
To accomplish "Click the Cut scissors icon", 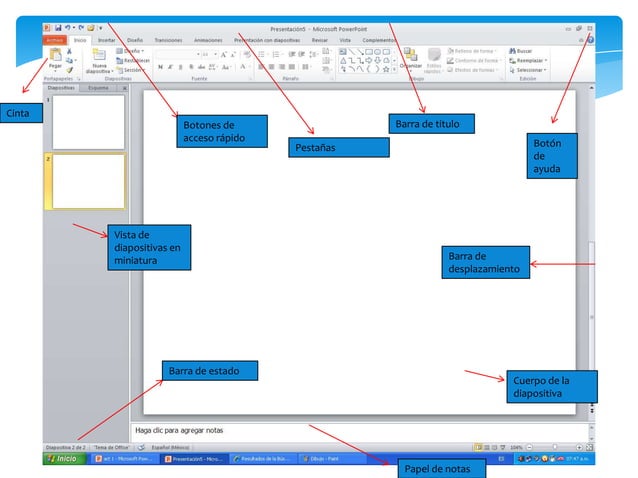I will point(70,50).
